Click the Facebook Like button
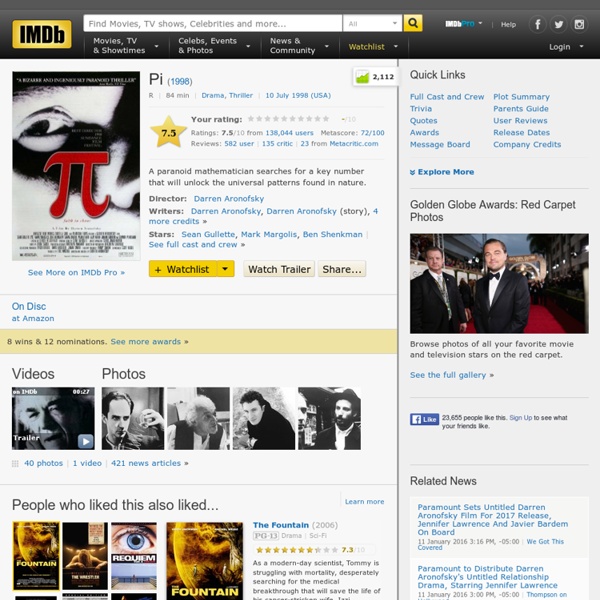600x600 pixels. 424,419
